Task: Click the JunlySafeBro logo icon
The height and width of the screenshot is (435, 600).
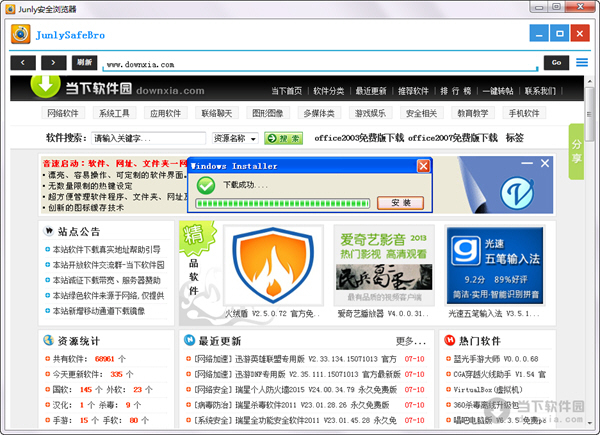Action: pyautogui.click(x=21, y=34)
